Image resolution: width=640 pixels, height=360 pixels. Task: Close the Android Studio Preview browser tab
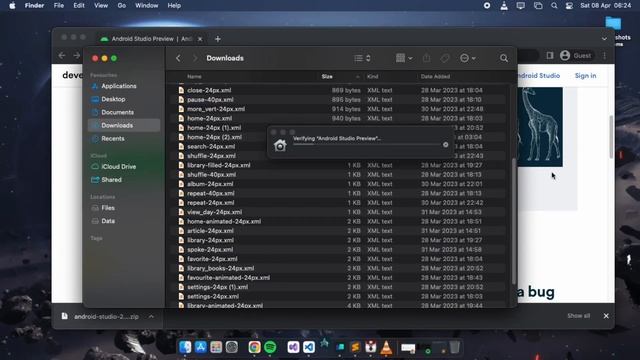coord(200,39)
